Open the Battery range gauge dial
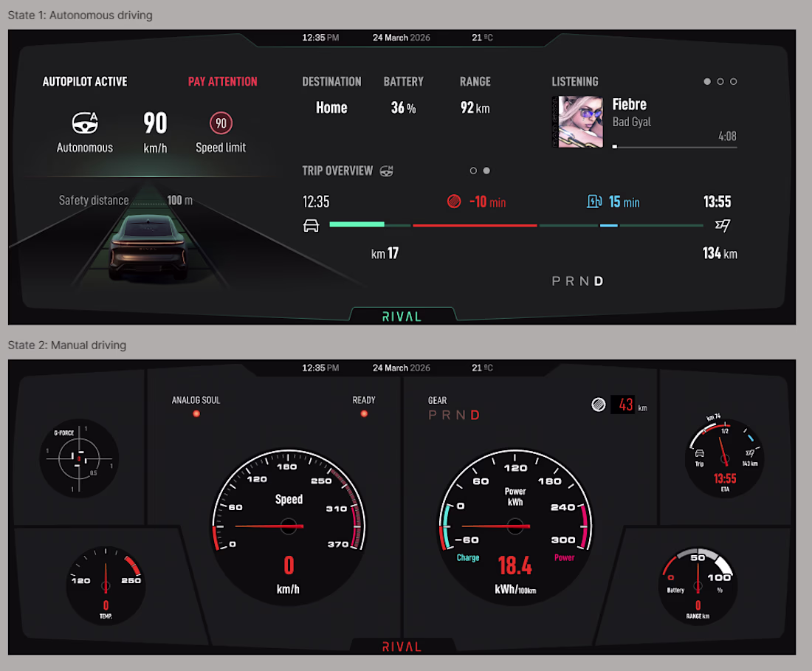The height and width of the screenshot is (671, 812). 698,585
